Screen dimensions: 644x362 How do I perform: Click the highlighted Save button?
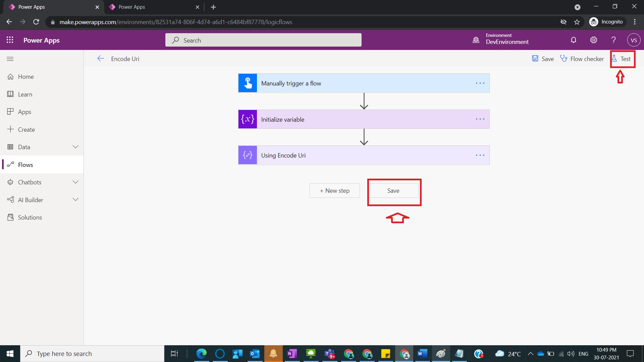pyautogui.click(x=394, y=191)
